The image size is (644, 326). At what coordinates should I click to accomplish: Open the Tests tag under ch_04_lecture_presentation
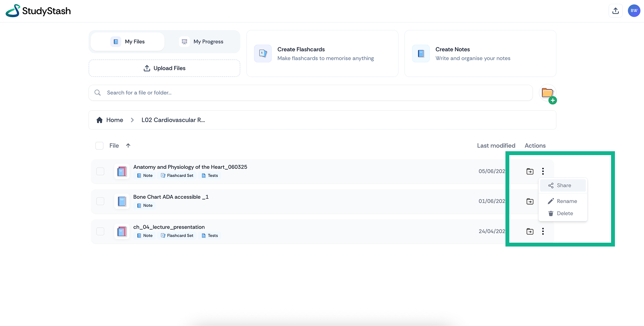pos(210,235)
